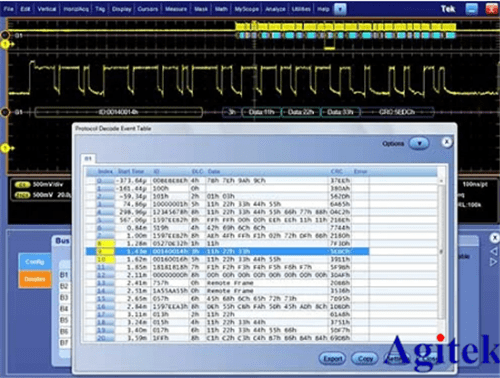Click ID cell 10000001h

(x=170, y=204)
